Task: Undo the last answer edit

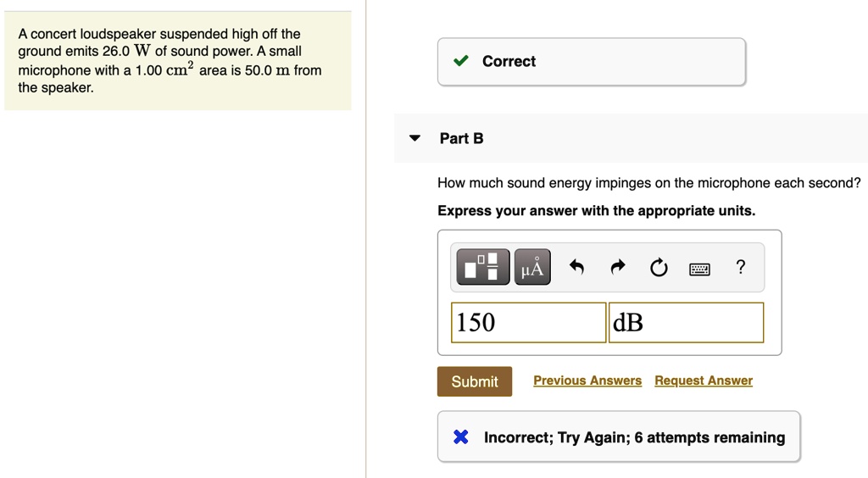Action: point(576,267)
